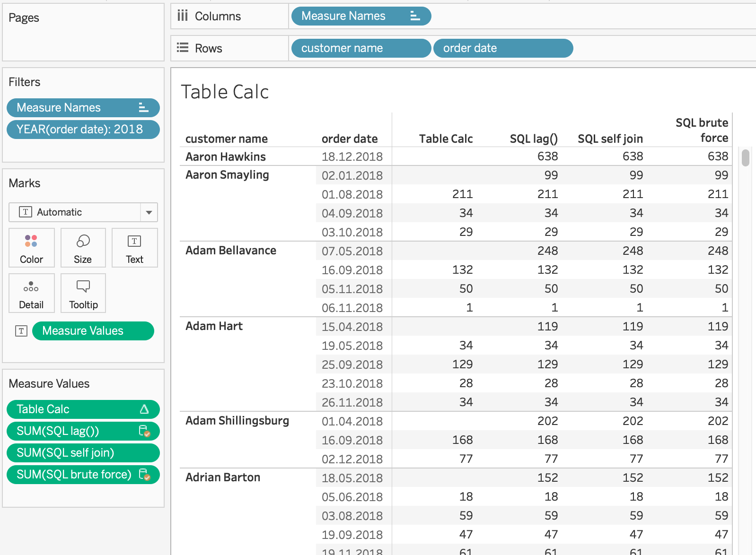Click the SQL self join value 248
Image resolution: width=756 pixels, height=555 pixels.
coord(633,251)
